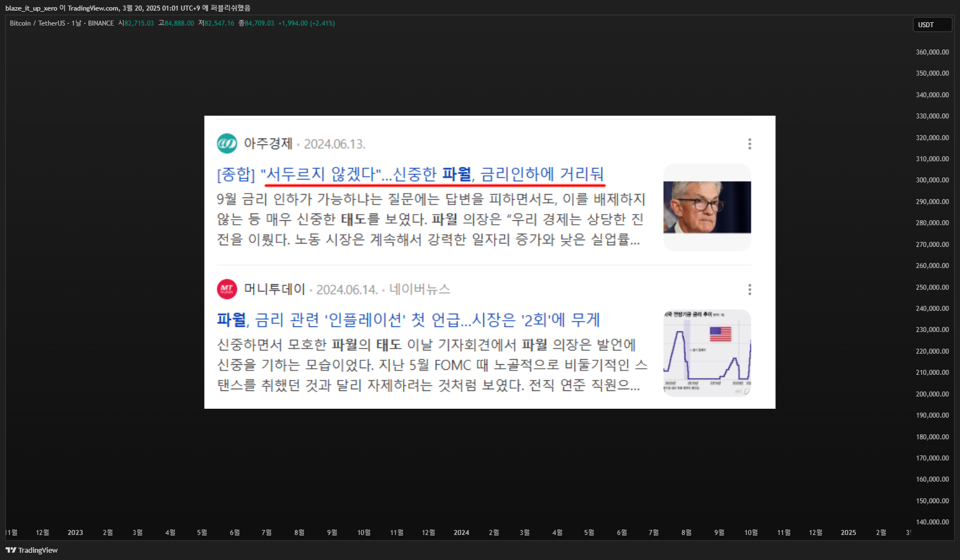Click the 머니투데이 publisher name
This screenshot has height=560, width=960.
point(275,289)
